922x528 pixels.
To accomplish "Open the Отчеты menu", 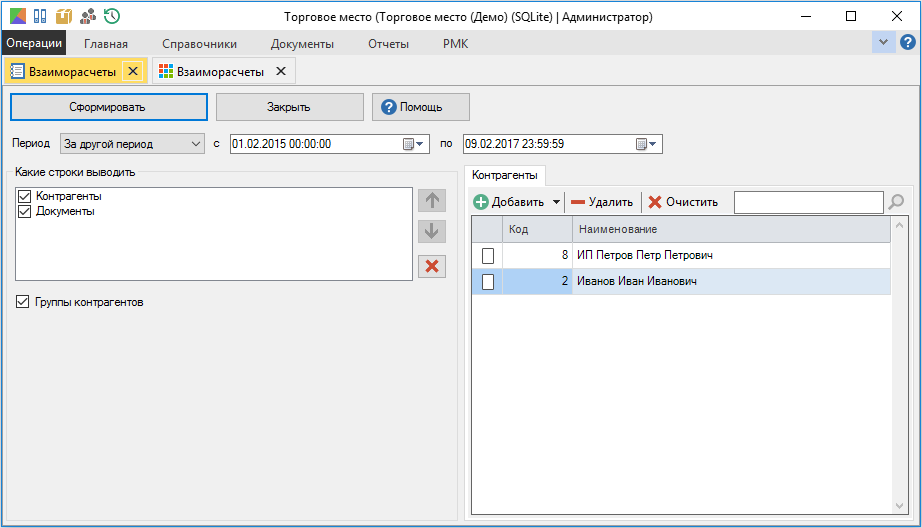I will pyautogui.click(x=388, y=44).
